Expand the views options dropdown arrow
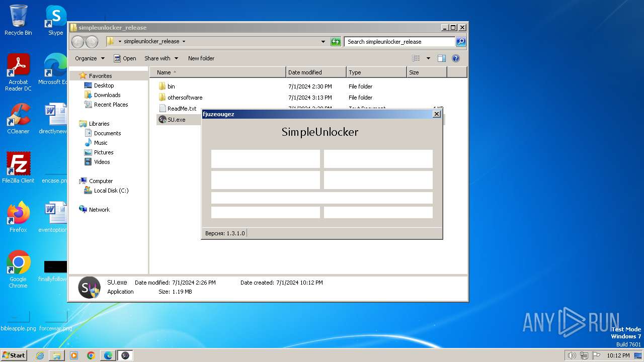The image size is (644, 362). (x=428, y=58)
